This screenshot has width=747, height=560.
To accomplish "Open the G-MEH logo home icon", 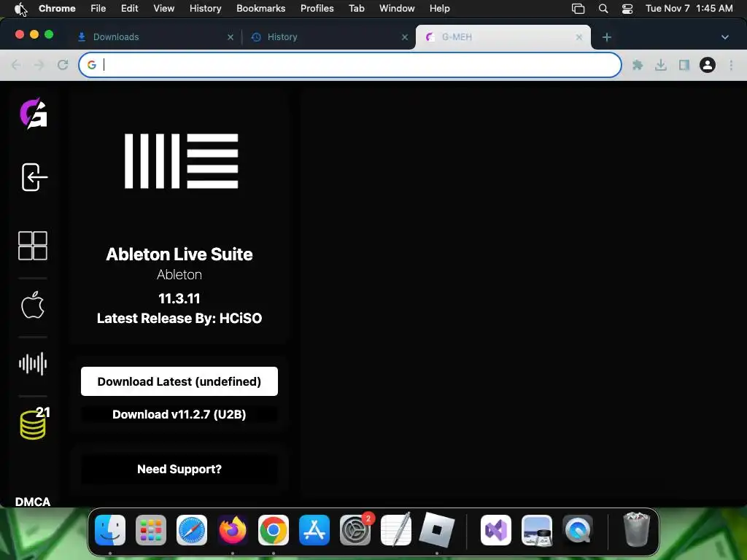I will point(34,113).
